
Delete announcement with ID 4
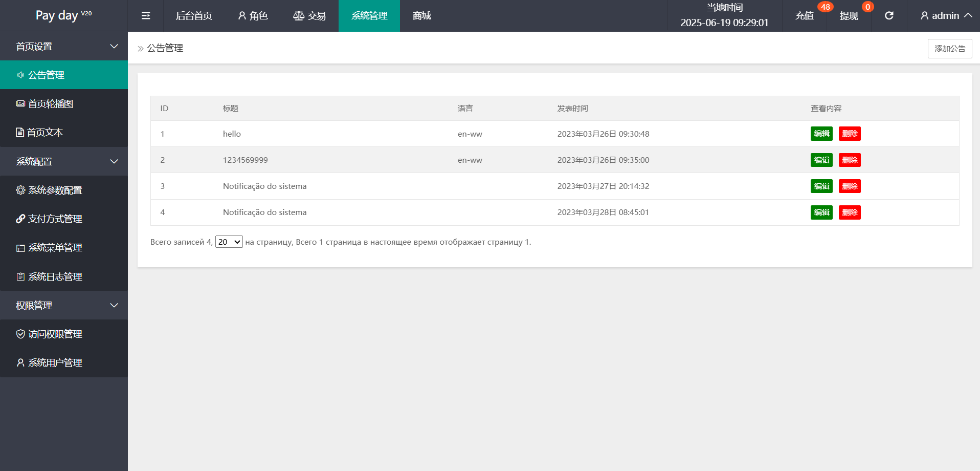(x=850, y=212)
